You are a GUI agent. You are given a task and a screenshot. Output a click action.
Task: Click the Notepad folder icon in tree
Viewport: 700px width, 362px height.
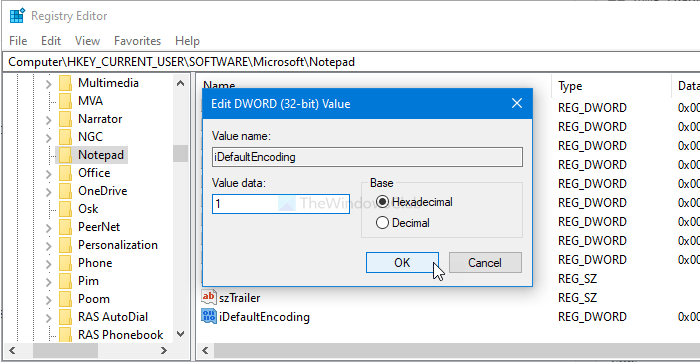click(65, 155)
